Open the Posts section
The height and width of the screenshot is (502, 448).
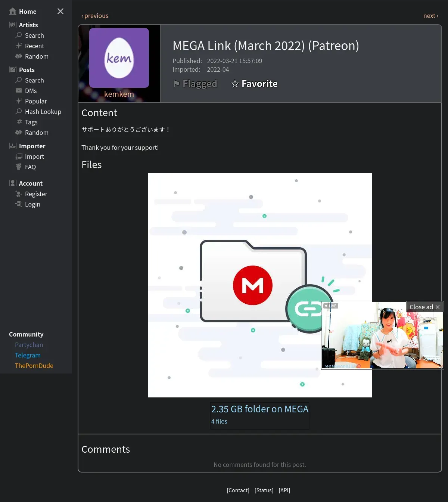click(27, 70)
